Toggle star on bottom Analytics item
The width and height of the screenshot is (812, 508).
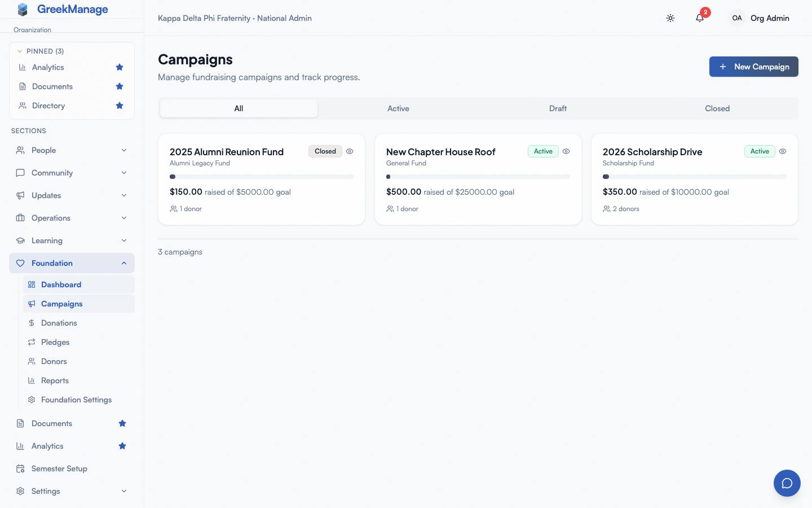[122, 446]
